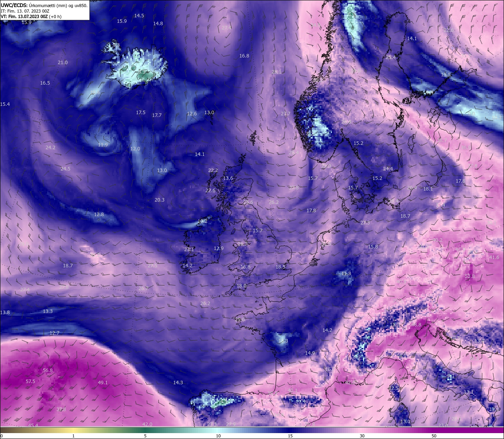Click the '50' tick on the color scale

pyautogui.click(x=434, y=436)
